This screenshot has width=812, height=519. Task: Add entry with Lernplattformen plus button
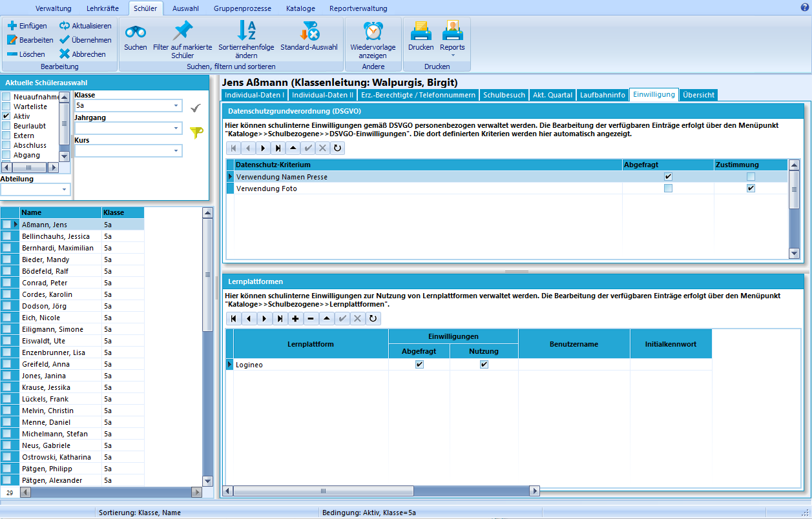click(295, 318)
